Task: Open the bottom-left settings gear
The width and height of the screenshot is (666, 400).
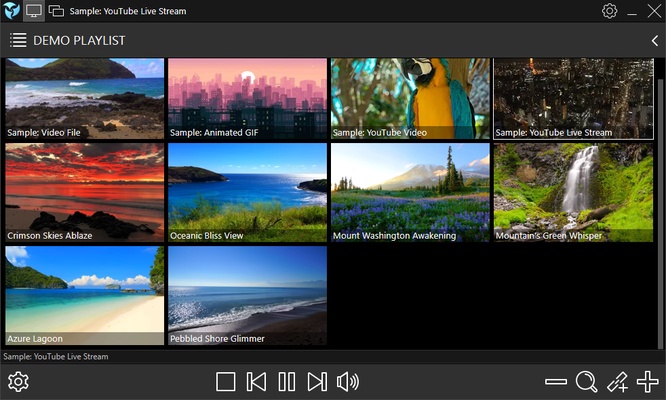Action: point(18,382)
